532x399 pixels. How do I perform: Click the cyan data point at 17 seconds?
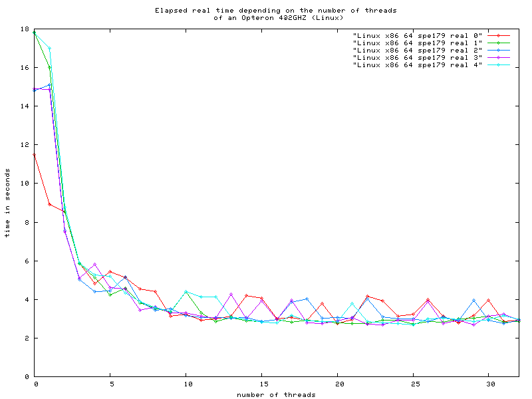tap(49, 49)
